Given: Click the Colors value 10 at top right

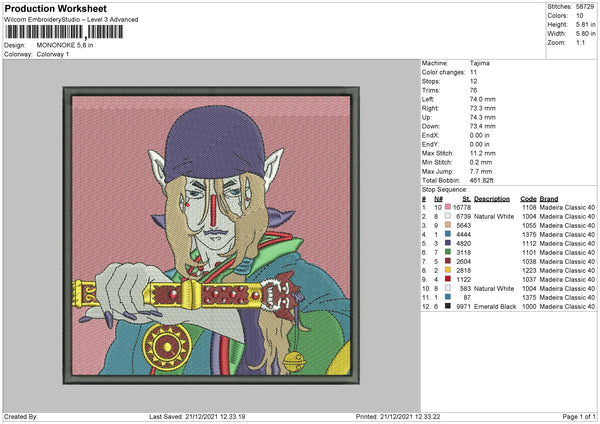Looking at the screenshot, I should (x=579, y=16).
